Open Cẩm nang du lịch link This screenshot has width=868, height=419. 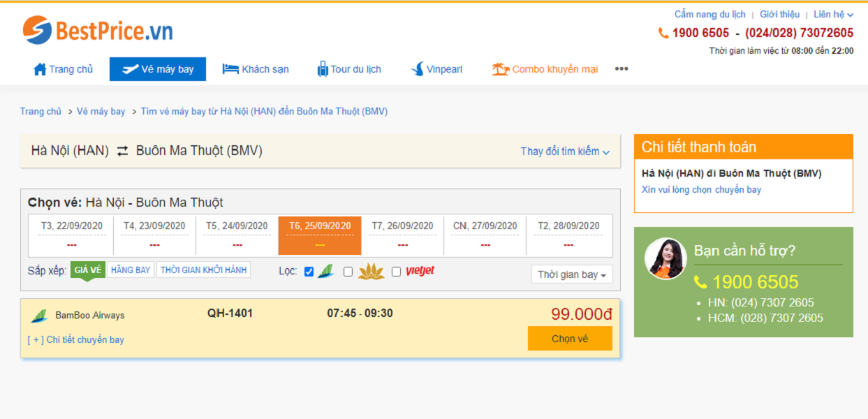click(x=709, y=14)
